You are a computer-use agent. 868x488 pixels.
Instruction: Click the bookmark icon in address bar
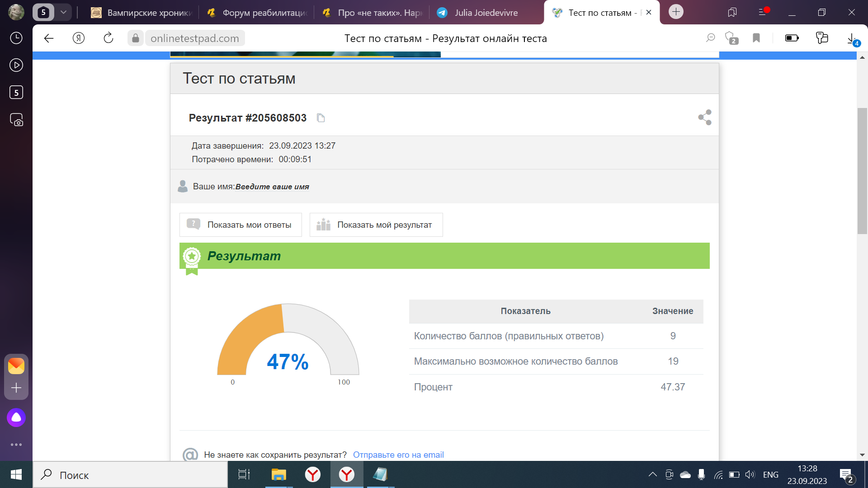[x=756, y=38]
